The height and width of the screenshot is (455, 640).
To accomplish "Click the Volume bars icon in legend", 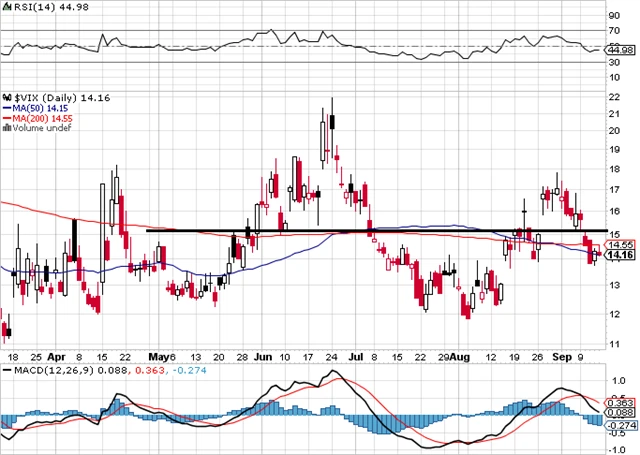I will coord(5,128).
